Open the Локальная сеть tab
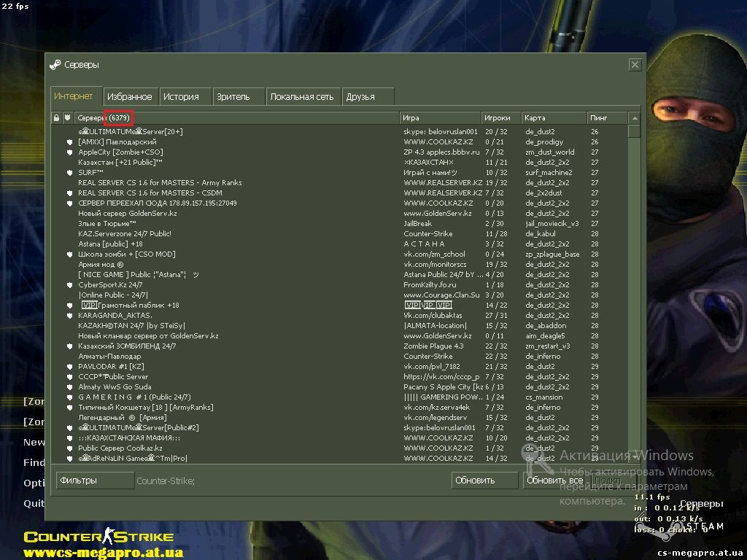The height and width of the screenshot is (560, 747). pyautogui.click(x=302, y=97)
